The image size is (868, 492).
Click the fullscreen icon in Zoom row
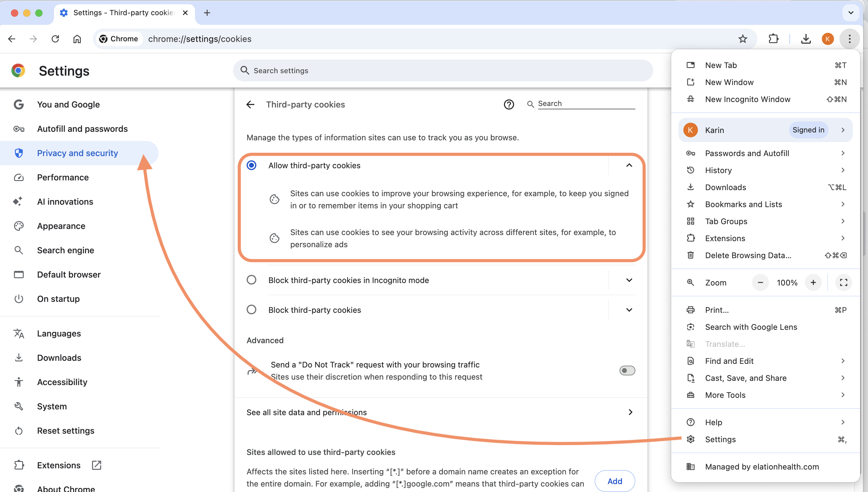[x=843, y=282]
